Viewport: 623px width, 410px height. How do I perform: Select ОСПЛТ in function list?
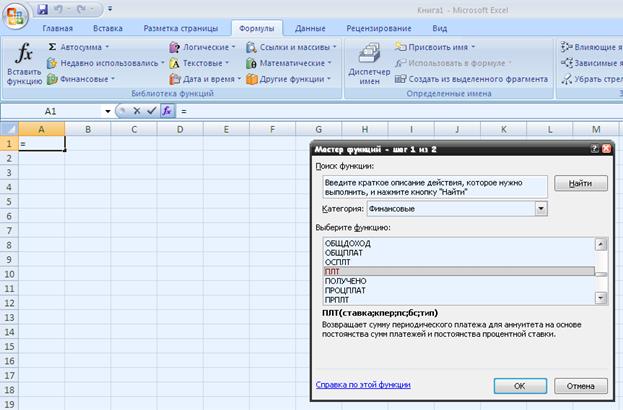(x=459, y=262)
